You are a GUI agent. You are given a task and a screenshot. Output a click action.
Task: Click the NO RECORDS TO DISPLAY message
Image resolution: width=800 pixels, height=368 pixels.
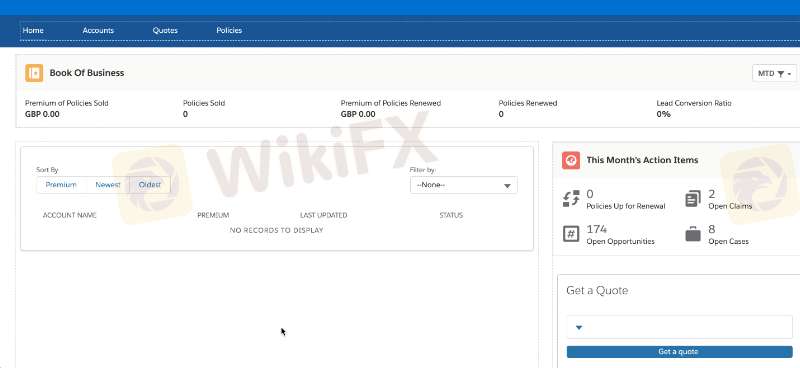[x=277, y=231]
